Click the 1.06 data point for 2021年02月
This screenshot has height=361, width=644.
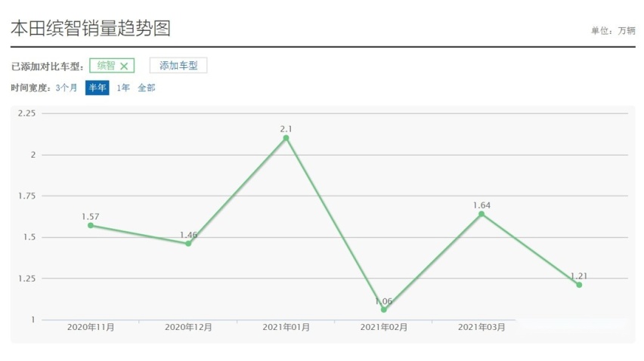384,310
